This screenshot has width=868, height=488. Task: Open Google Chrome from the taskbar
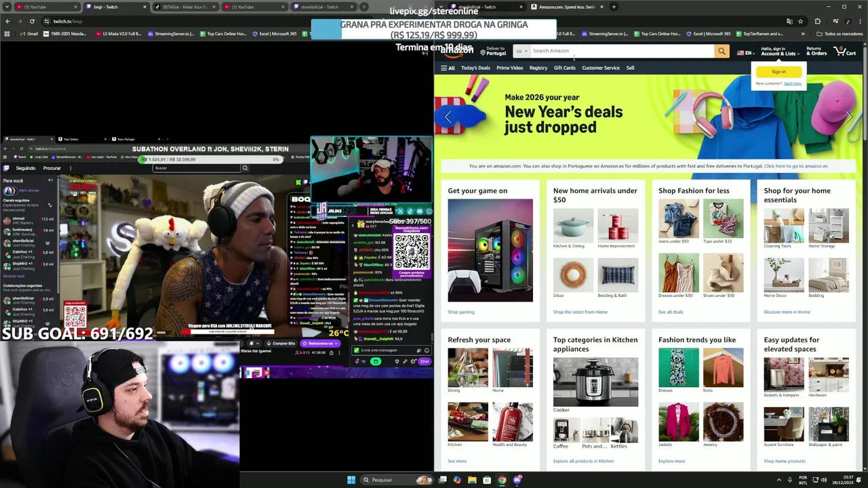tap(502, 480)
